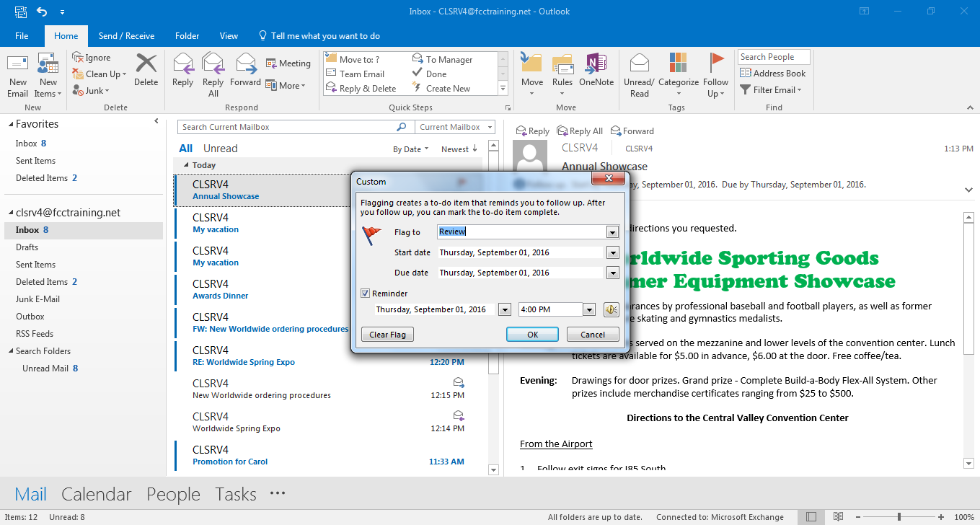Expand the Quick Steps gallery

pos(503,89)
